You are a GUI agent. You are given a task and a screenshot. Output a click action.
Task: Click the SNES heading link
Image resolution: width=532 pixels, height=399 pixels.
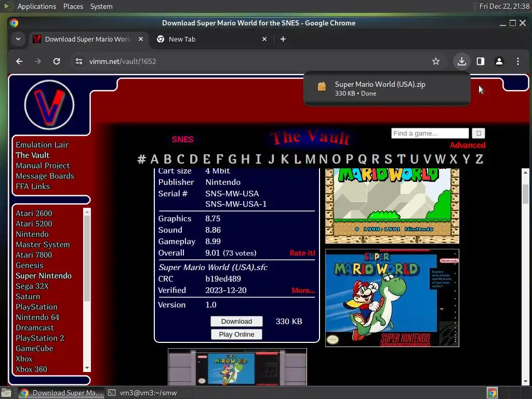pyautogui.click(x=182, y=139)
